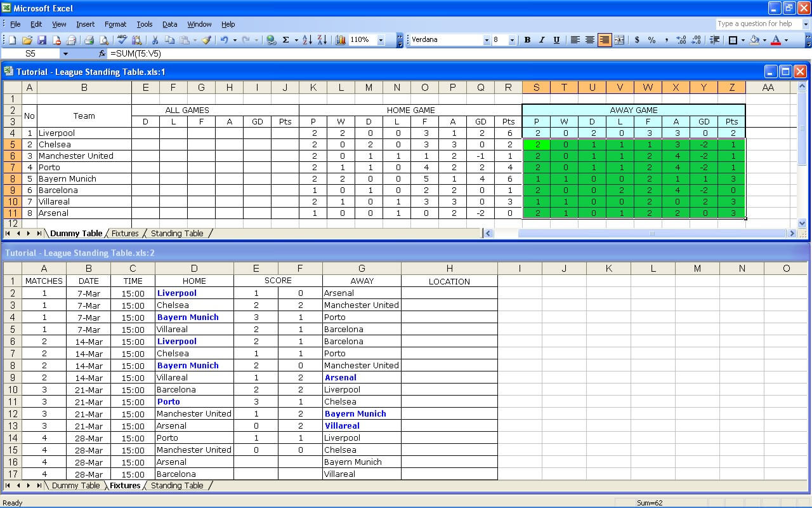Select row 5 header in top window
Image resolution: width=812 pixels, height=508 pixels.
tap(13, 145)
